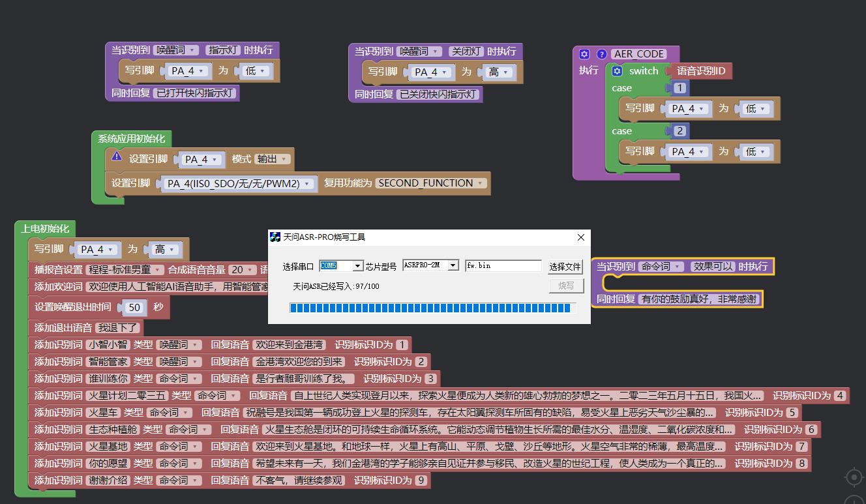Click the center workspace crosshair icon
Image resolution: width=866 pixels, height=504 pixels.
click(x=854, y=478)
